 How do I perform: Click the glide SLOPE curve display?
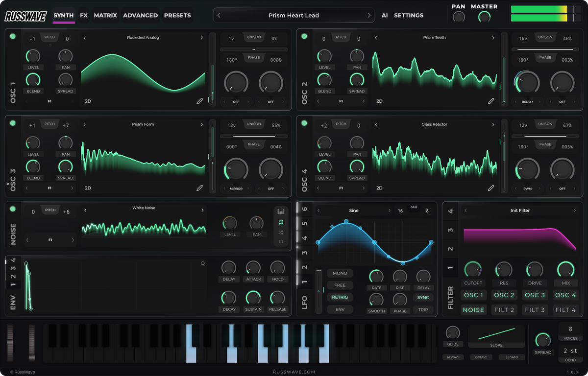click(x=496, y=336)
